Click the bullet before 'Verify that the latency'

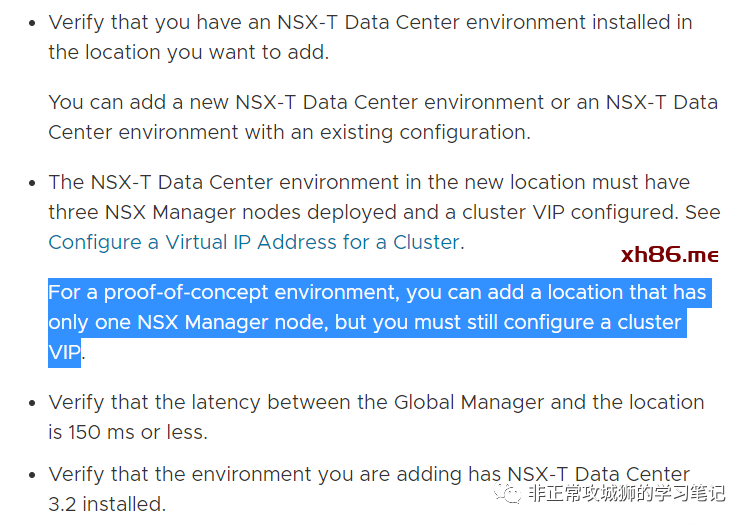31,403
